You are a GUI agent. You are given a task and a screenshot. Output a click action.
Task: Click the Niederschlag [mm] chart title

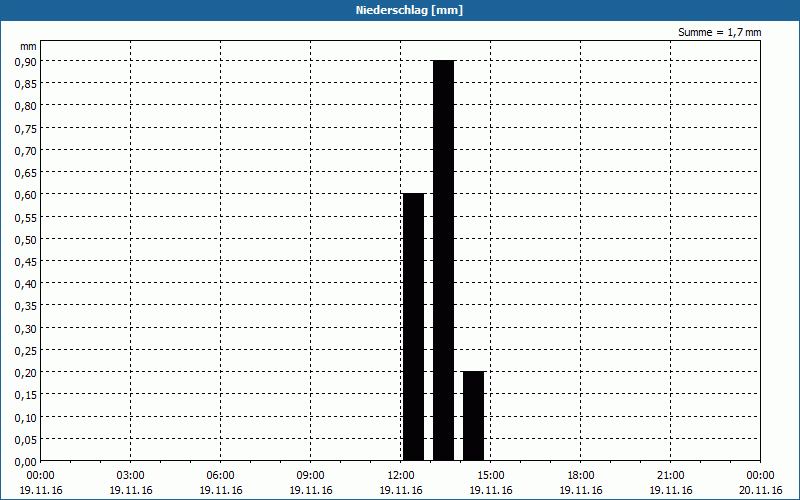[409, 10]
